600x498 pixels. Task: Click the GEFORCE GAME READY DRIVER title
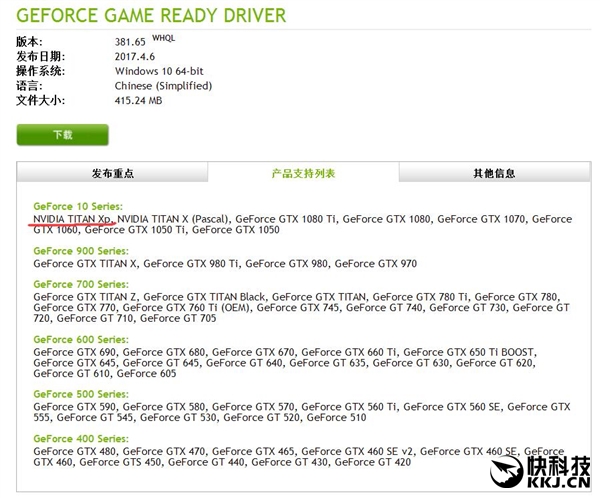151,15
